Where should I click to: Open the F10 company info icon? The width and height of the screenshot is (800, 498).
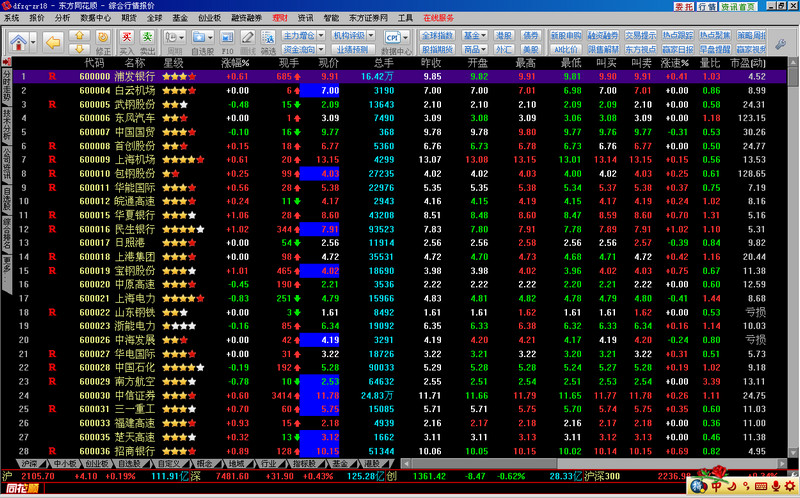pos(227,37)
